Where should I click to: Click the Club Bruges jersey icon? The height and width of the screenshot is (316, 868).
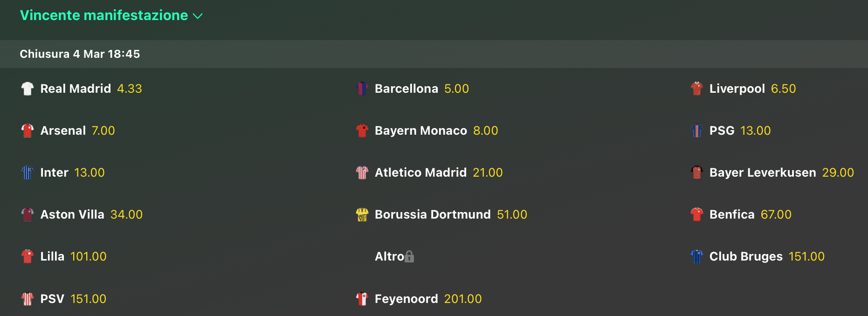pyautogui.click(x=697, y=256)
